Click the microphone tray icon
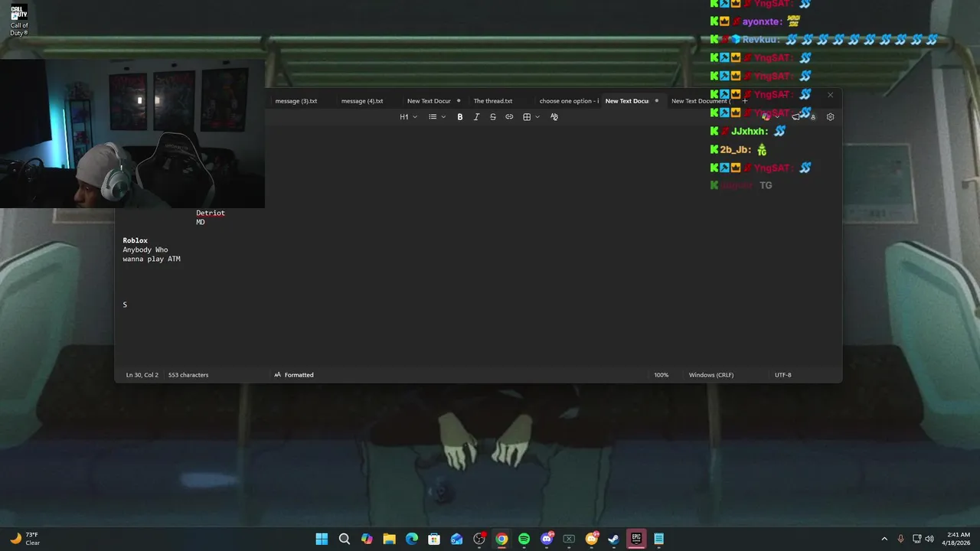 (x=900, y=539)
